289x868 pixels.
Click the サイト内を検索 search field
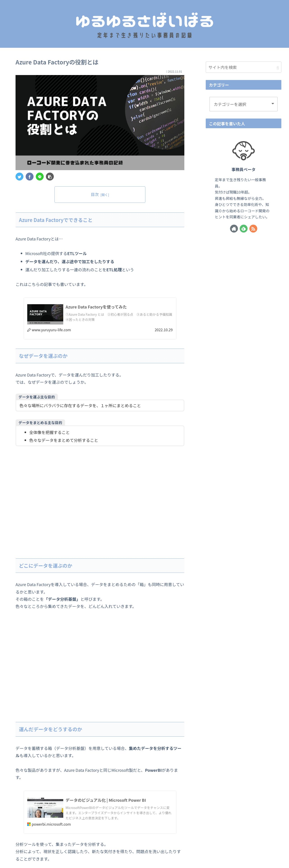click(243, 67)
